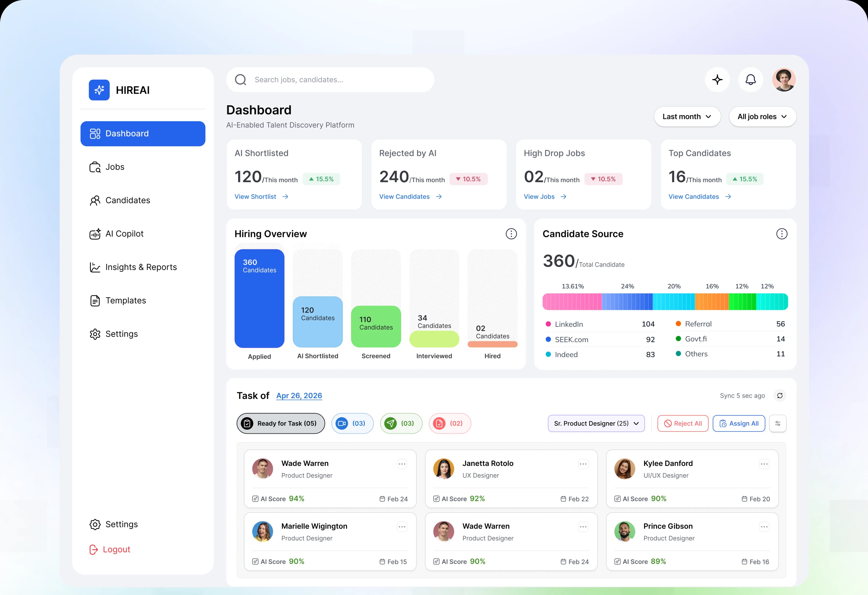Click Logout in the sidebar
This screenshot has height=595, width=868.
(110, 549)
